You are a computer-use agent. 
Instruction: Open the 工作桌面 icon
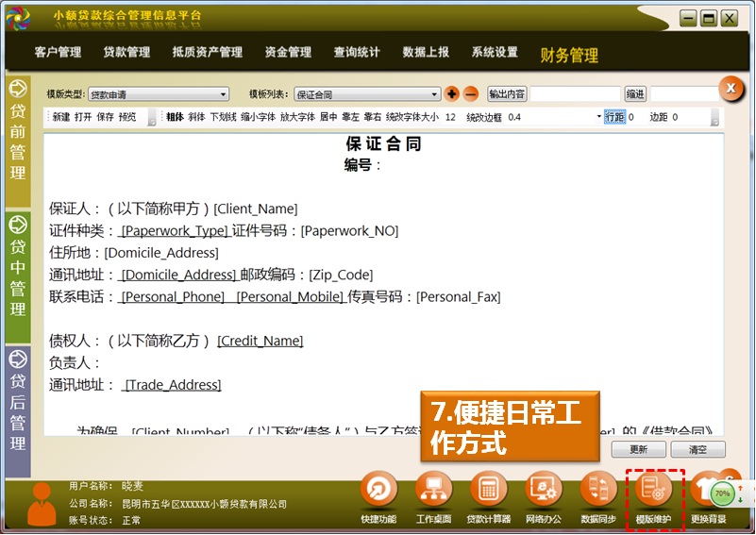click(431, 491)
